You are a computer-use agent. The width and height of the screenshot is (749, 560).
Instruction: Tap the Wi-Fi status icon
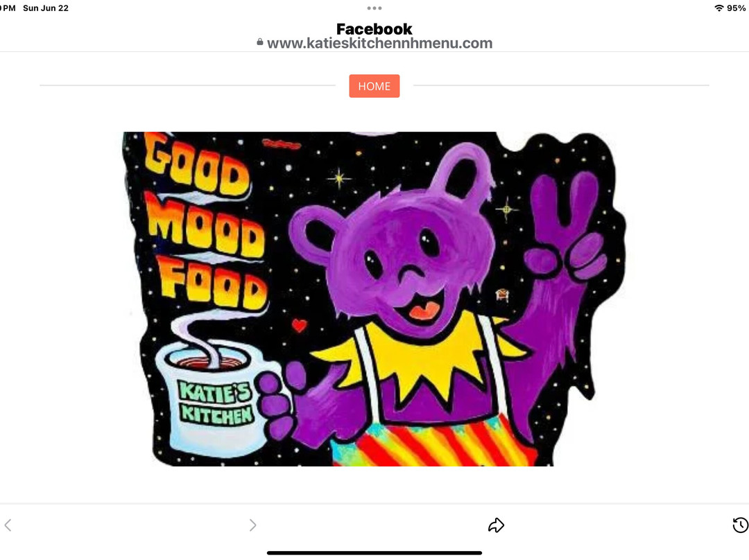[x=718, y=8]
